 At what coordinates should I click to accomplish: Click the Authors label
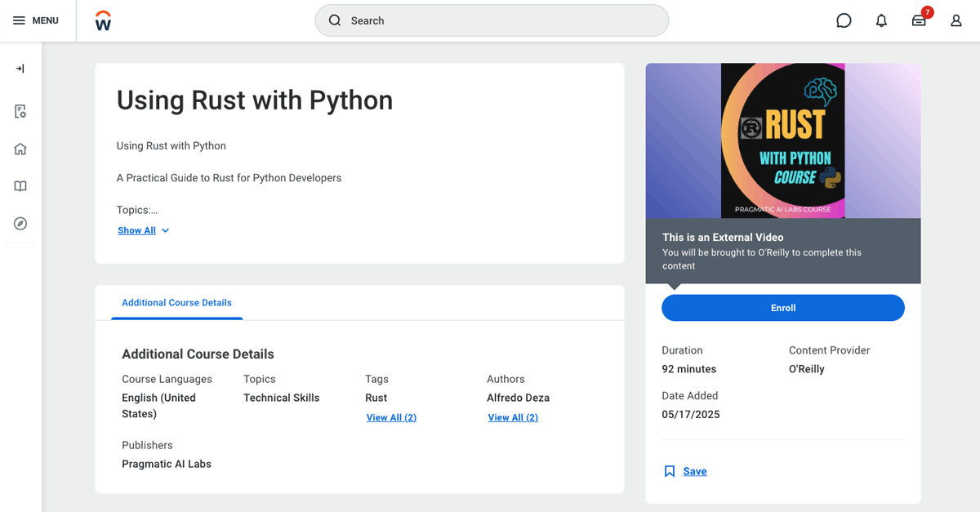click(x=506, y=379)
